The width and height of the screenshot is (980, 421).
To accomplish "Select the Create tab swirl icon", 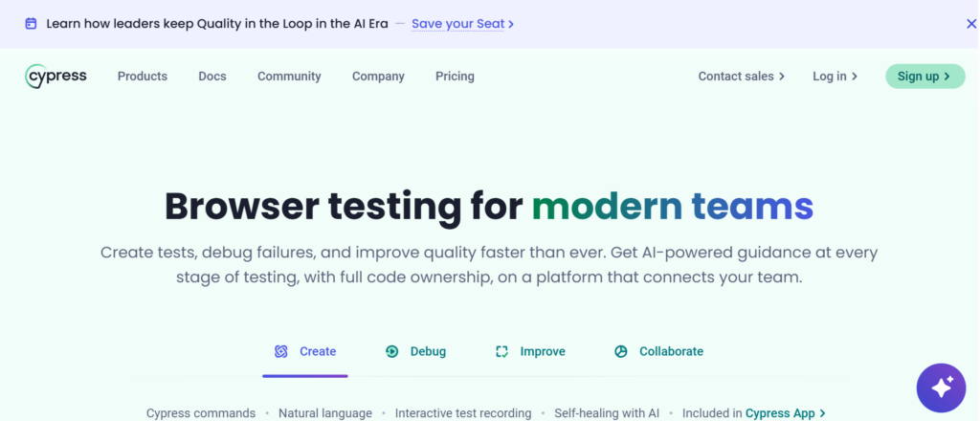I will pyautogui.click(x=281, y=352).
